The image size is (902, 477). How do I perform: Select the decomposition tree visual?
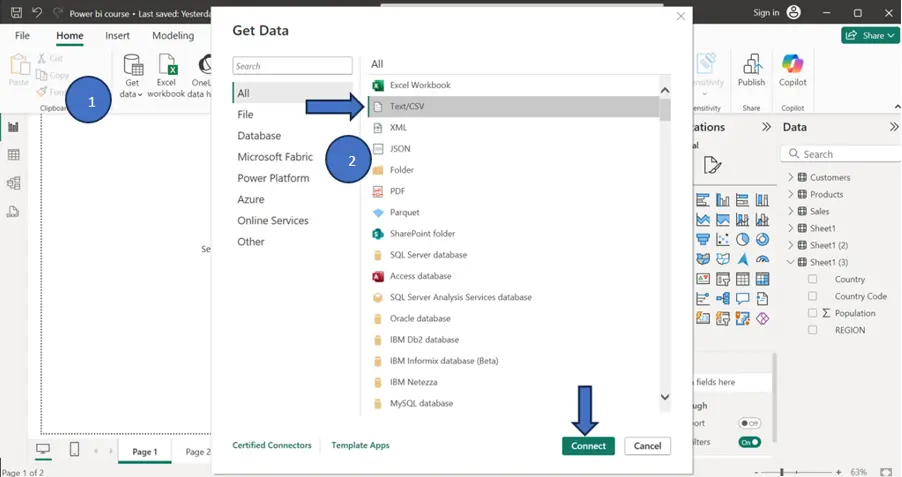[x=723, y=299]
